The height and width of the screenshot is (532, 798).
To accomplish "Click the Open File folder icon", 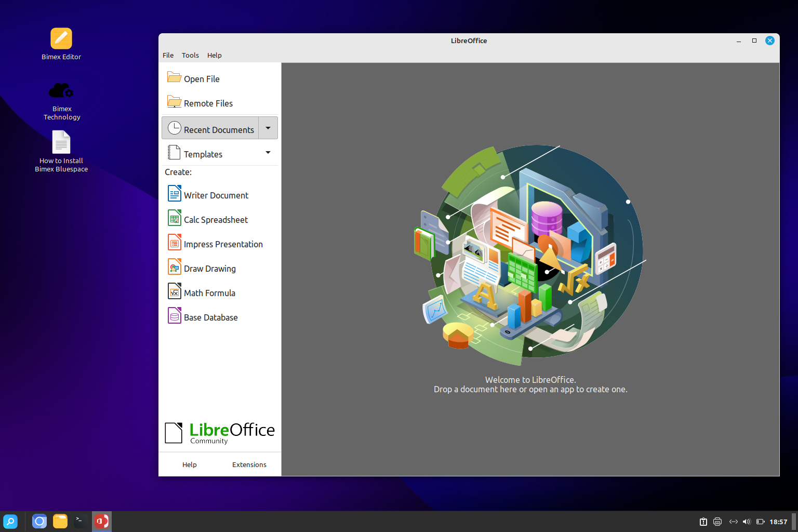I will 174,77.
